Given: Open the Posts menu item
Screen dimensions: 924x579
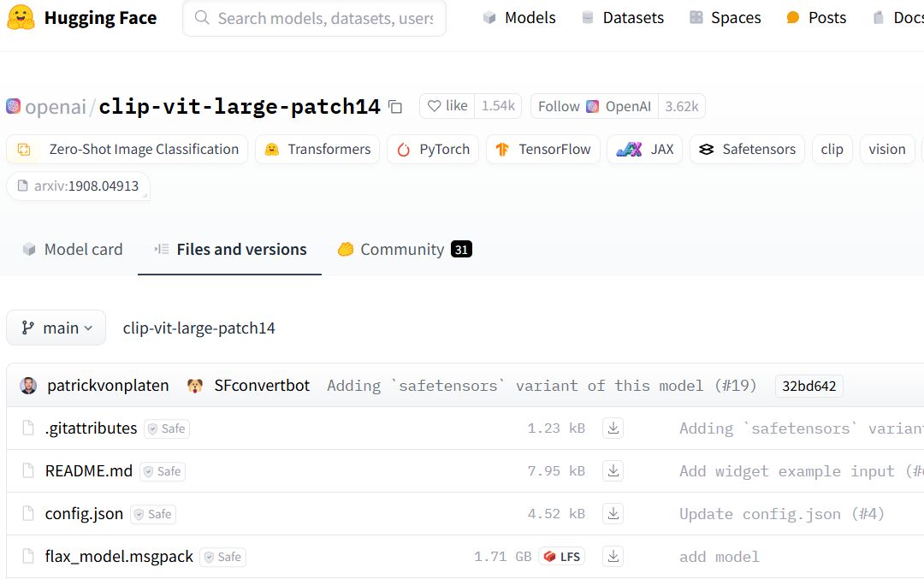Looking at the screenshot, I should pos(816,18).
